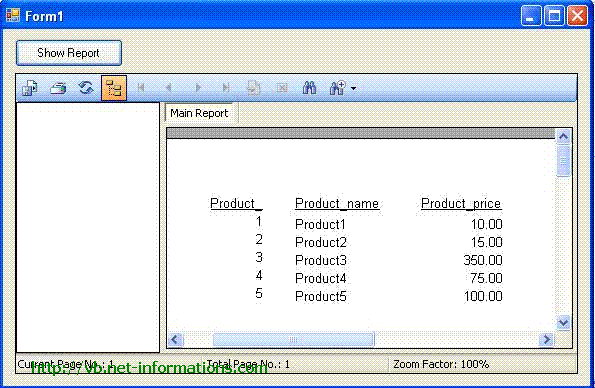Click the Go to Page icon
The width and height of the screenshot is (595, 388).
pyautogui.click(x=253, y=88)
